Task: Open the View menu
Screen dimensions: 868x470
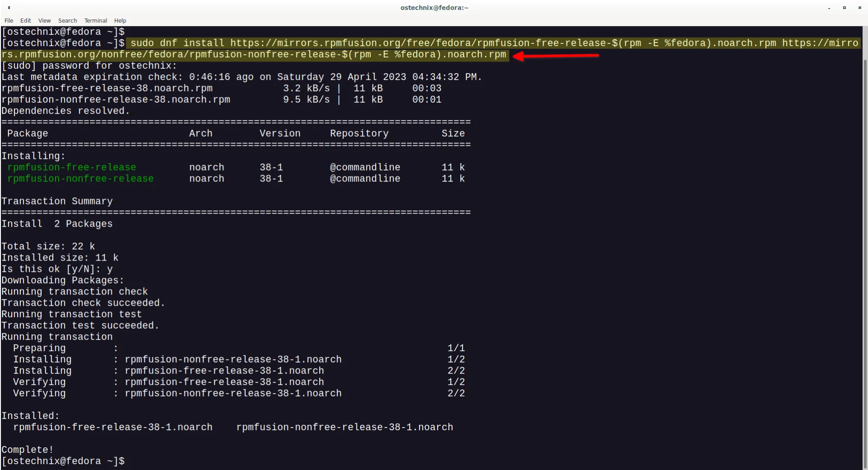Action: [x=44, y=20]
